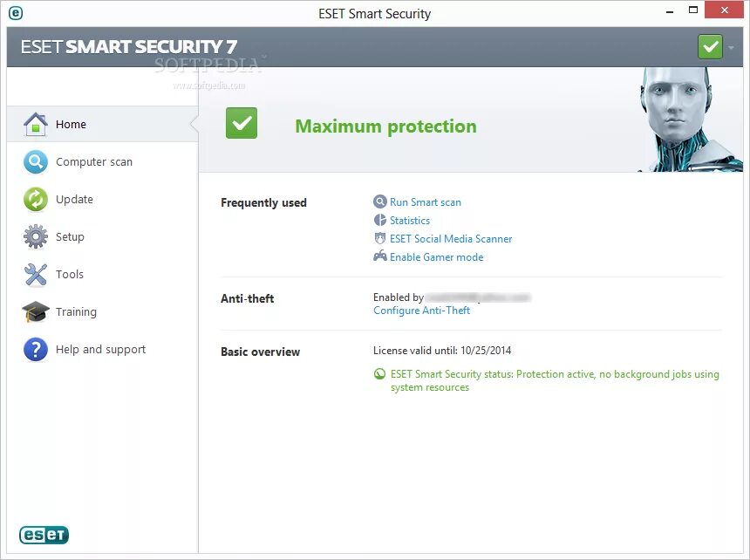Select the Tools wrench icon
This screenshot has width=750, height=560.
point(35,274)
